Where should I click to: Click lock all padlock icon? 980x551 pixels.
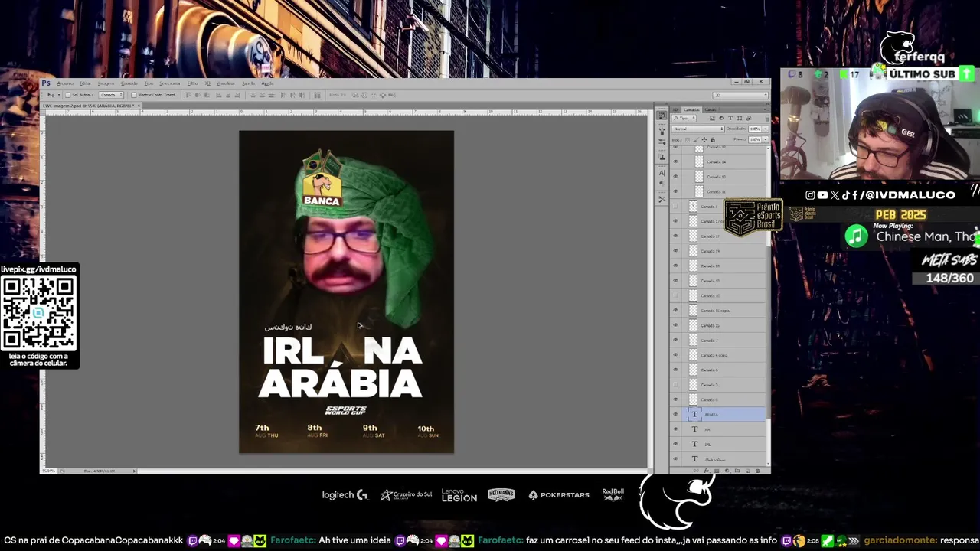pos(713,140)
